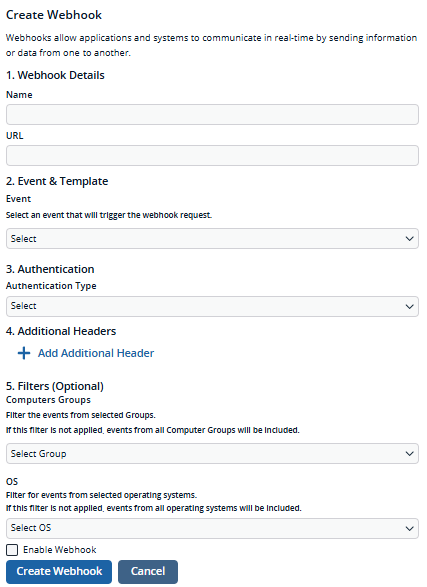Viewport: 427px width, 587px height.
Task: Click the '4. Additional Headers' heading
Action: pos(61,331)
